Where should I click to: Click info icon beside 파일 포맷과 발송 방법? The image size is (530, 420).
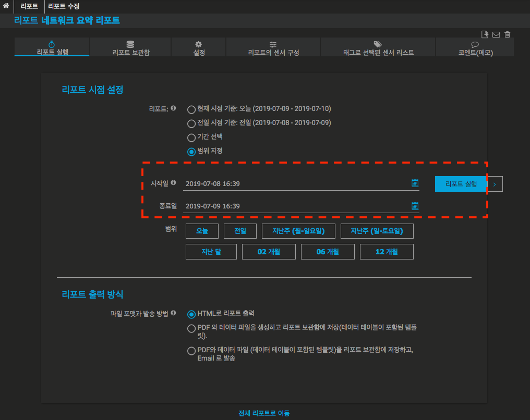pos(173,313)
